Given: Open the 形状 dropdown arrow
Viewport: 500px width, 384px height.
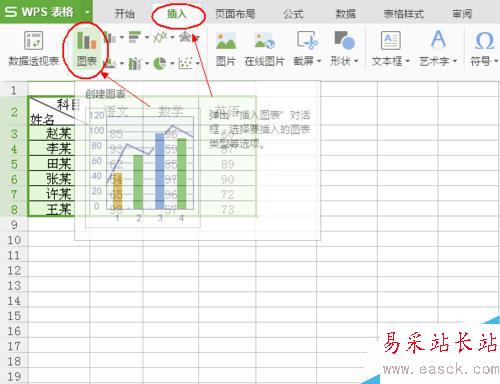Looking at the screenshot, I should (356, 61).
